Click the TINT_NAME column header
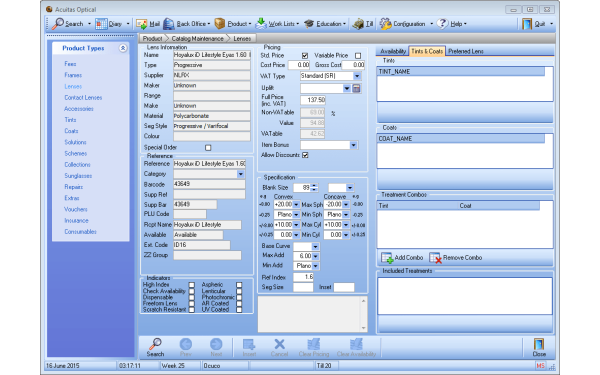The height and width of the screenshot is (375, 600). (x=461, y=72)
